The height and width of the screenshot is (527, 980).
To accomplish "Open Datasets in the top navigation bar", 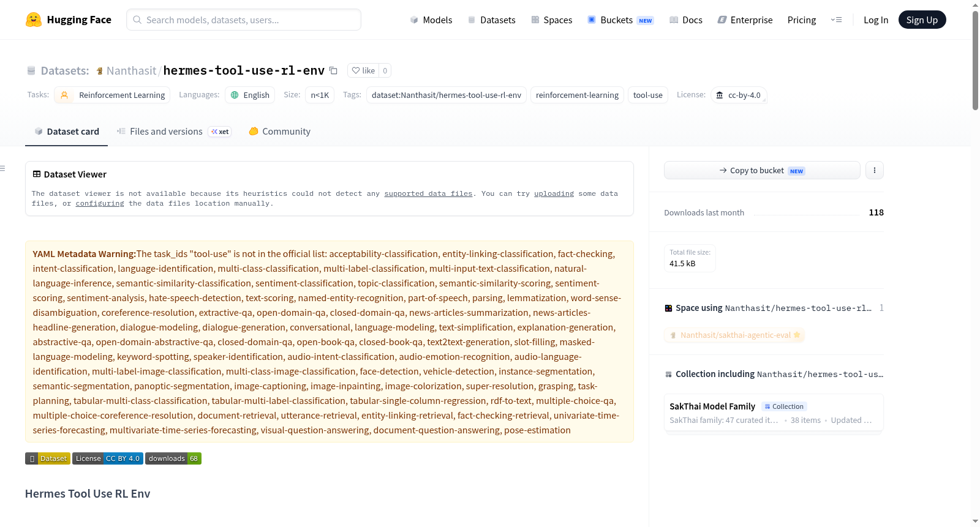I will pos(492,20).
